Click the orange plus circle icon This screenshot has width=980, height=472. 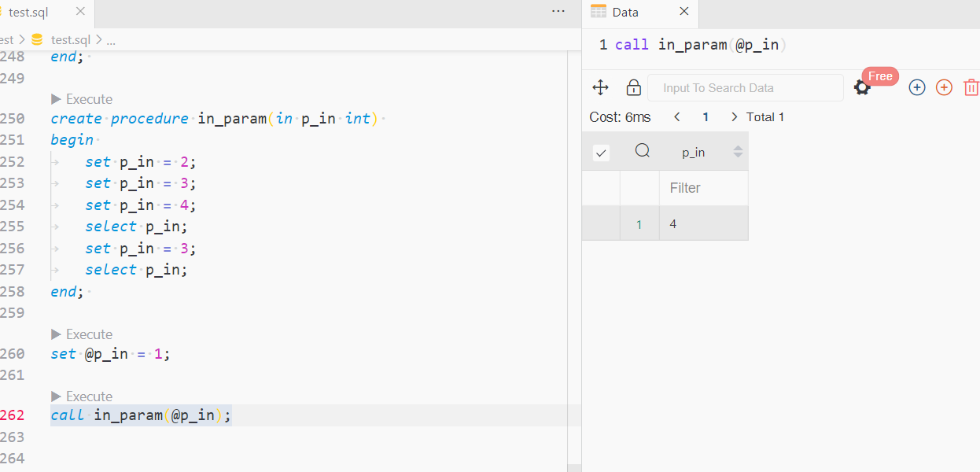[x=944, y=87]
